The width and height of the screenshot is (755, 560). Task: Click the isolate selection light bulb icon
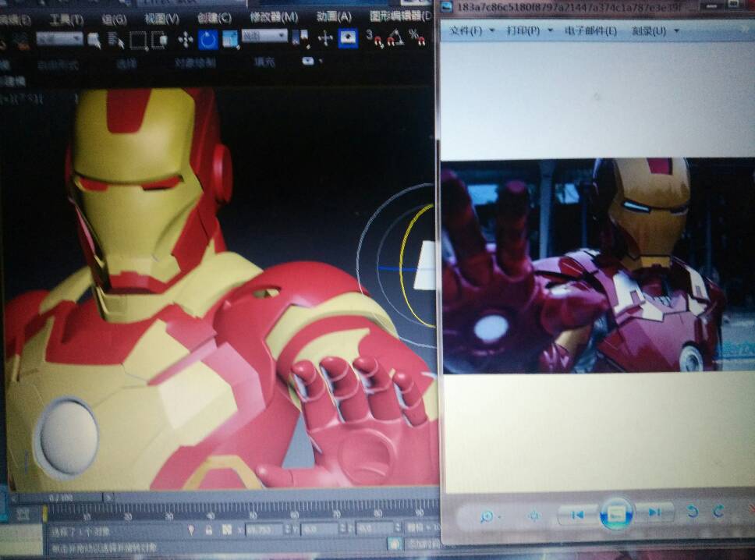pos(191,530)
